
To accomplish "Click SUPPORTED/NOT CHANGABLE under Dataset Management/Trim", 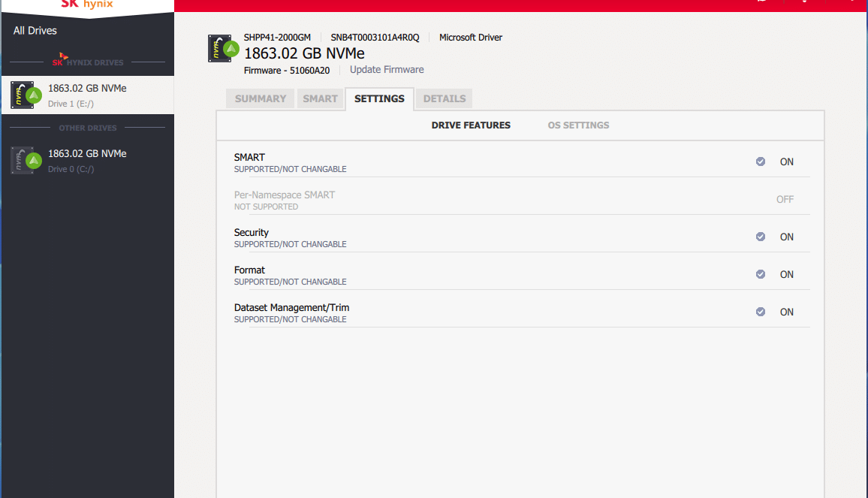I will 290,320.
